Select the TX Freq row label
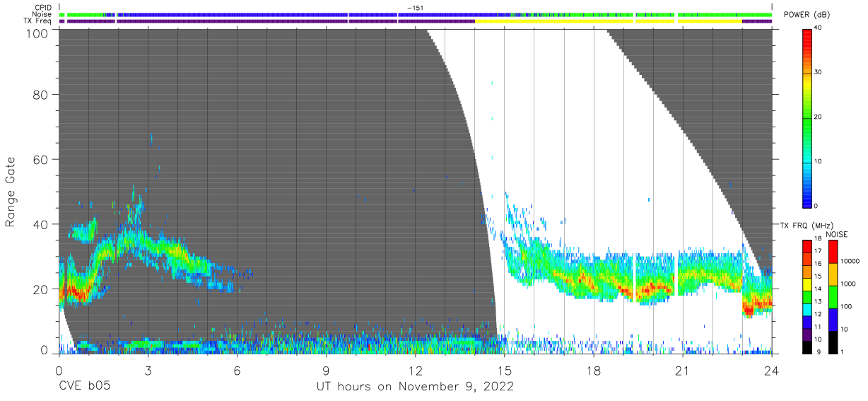Screen dimensions: 868x401 [x=38, y=21]
